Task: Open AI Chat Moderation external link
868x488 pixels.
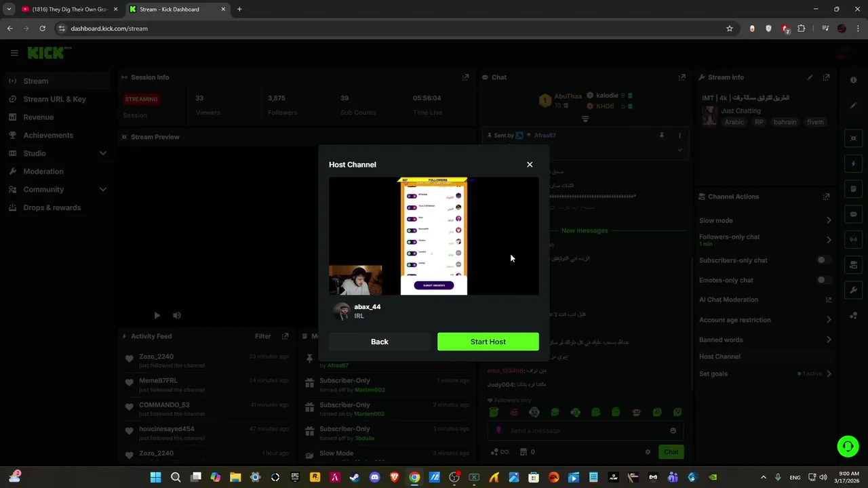Action: 829,300
